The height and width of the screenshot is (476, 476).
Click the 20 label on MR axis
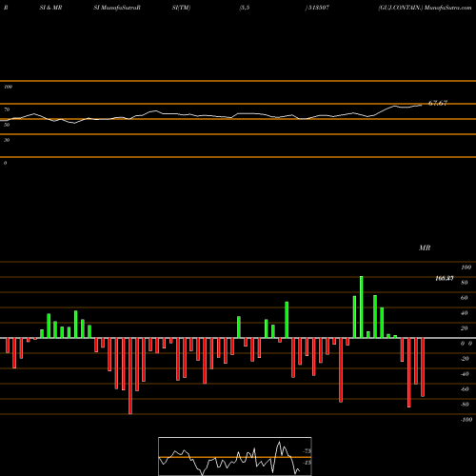464,328
